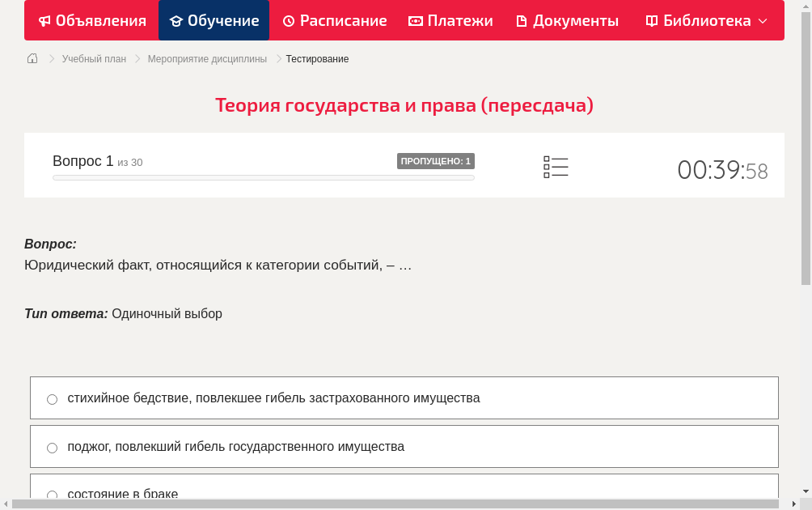Click the payment card icon on Платежи
The height and width of the screenshot is (510, 812).
point(414,20)
